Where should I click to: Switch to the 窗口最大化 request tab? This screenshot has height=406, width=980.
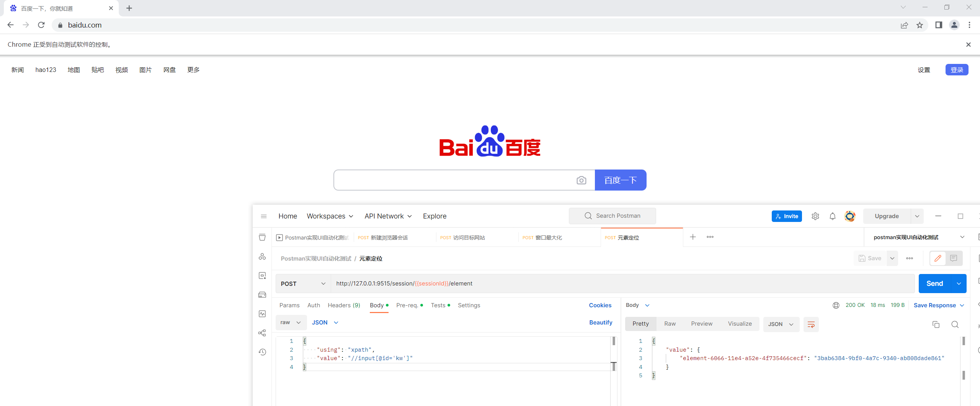coord(559,238)
